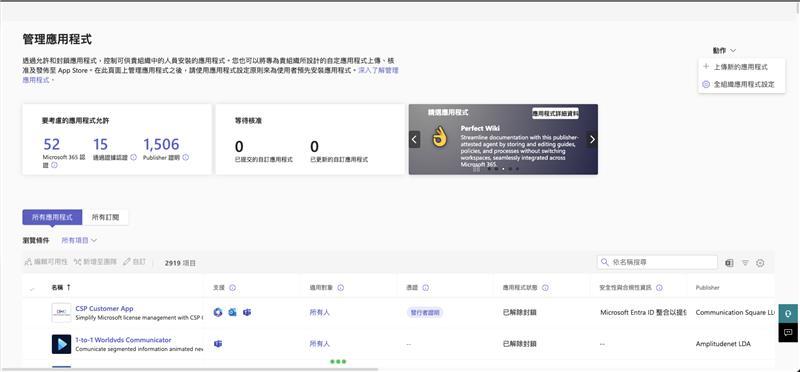Show info icon beside Publisher 證明
This screenshot has height=372, width=800.
point(186,158)
